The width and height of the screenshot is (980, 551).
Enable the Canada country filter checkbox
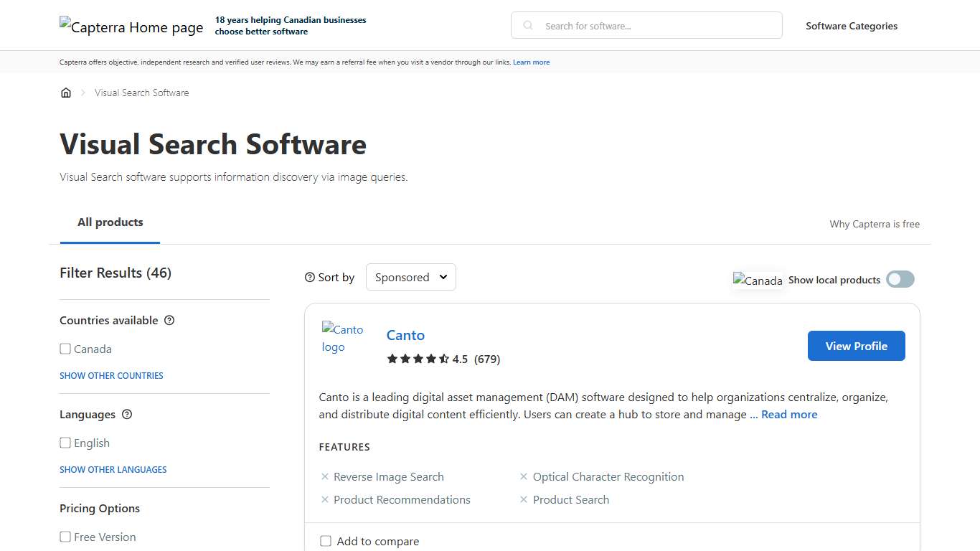pyautogui.click(x=65, y=349)
